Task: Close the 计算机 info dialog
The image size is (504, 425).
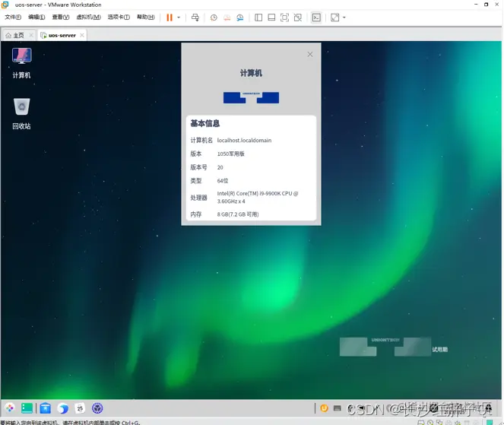Action: 310,54
